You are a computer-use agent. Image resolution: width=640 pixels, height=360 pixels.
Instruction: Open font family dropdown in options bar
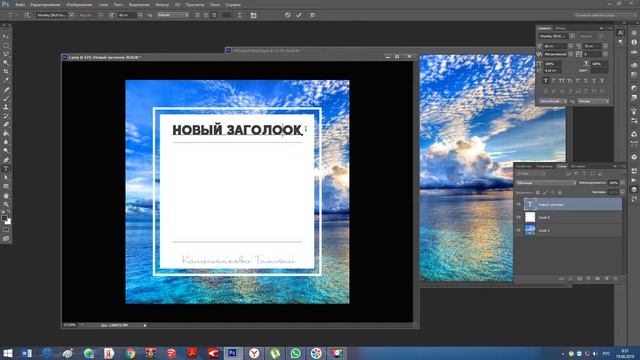click(x=71, y=15)
